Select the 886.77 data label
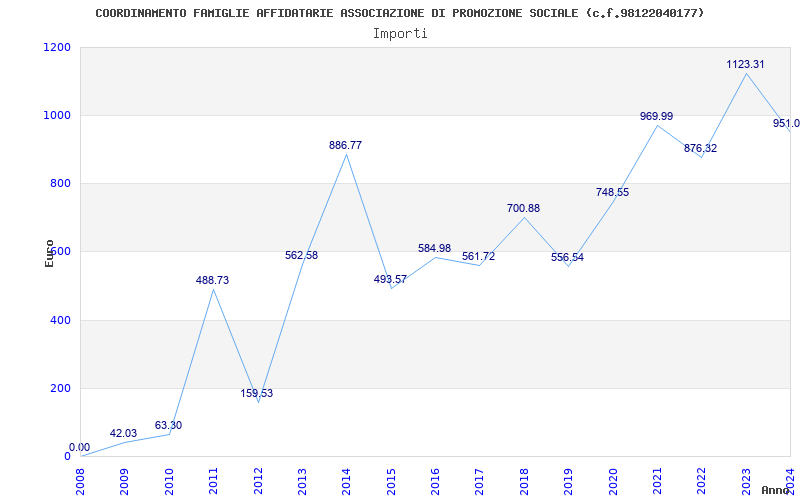Image resolution: width=800 pixels, height=500 pixels. [345, 145]
